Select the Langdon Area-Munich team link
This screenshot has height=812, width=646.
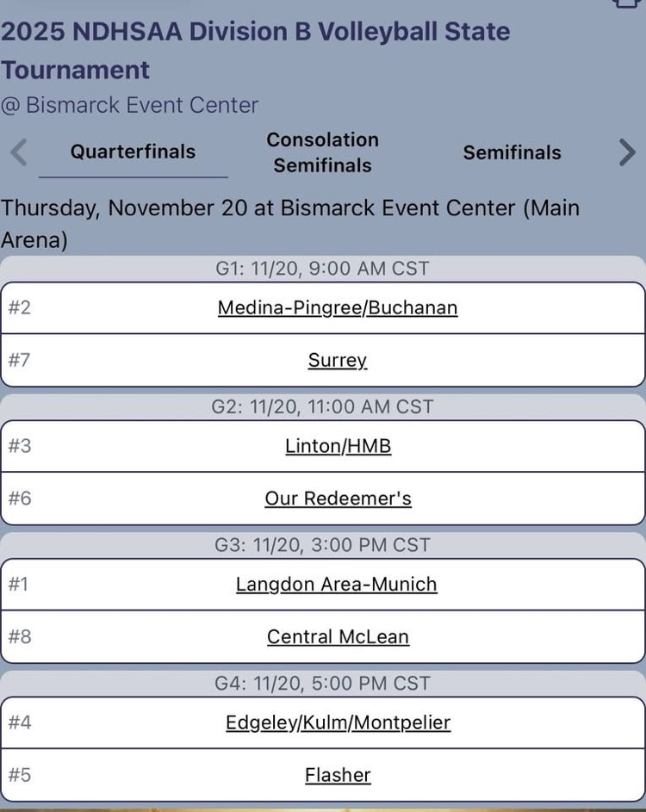(337, 585)
